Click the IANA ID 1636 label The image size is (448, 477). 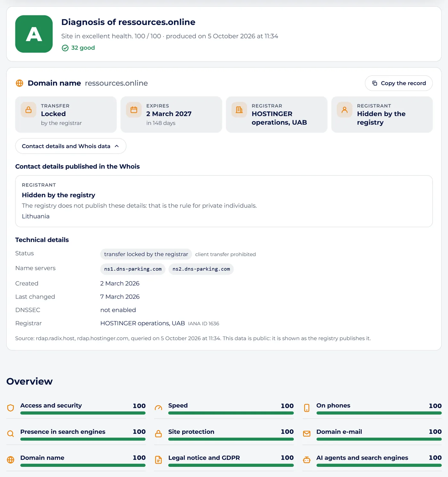(204, 324)
